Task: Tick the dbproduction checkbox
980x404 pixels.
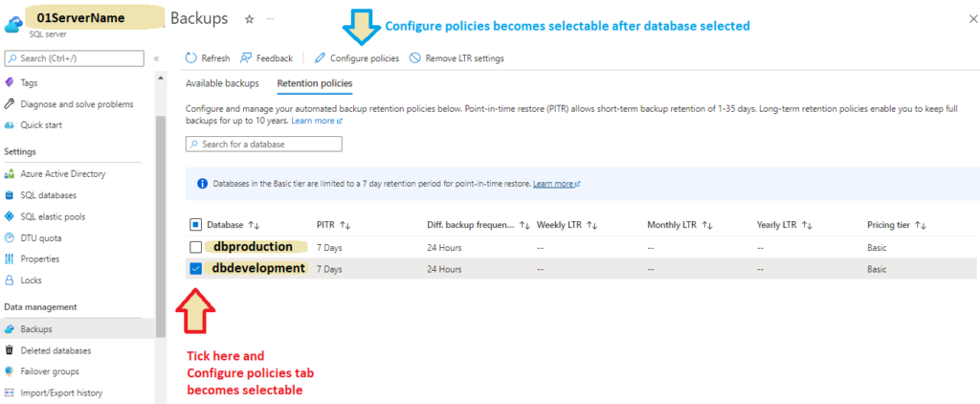Action: point(195,247)
